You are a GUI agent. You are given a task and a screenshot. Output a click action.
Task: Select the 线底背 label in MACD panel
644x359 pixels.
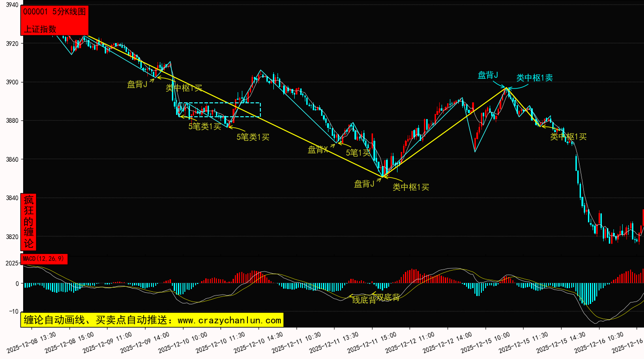pyautogui.click(x=364, y=300)
